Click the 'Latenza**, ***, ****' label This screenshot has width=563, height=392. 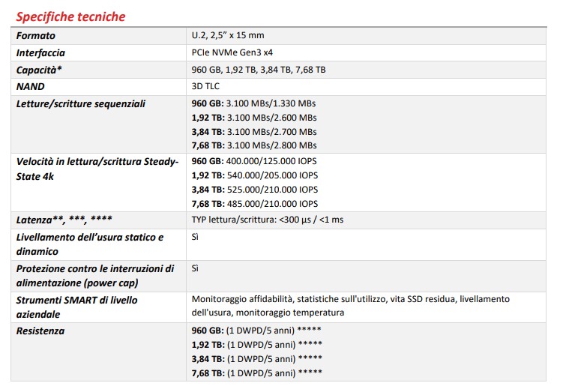click(64, 220)
